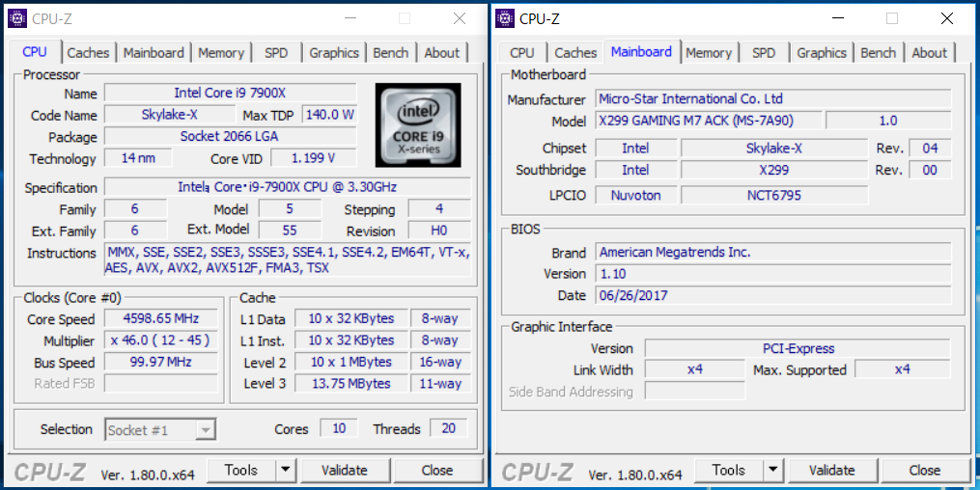Click the LPCIO value 'NCT6795'
Screen dimensions: 980x490
773,196
